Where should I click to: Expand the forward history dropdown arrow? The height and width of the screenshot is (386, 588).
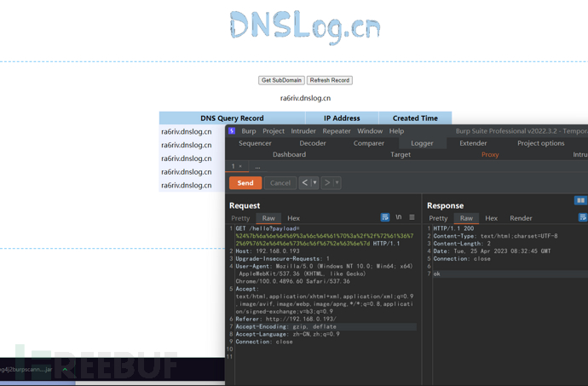pos(337,182)
